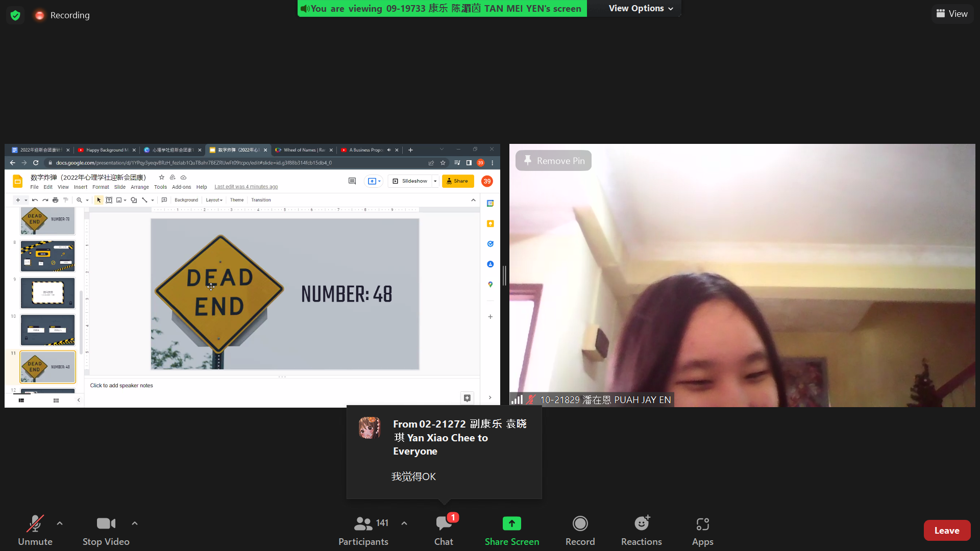Open the View Options dropdown

point(641,8)
